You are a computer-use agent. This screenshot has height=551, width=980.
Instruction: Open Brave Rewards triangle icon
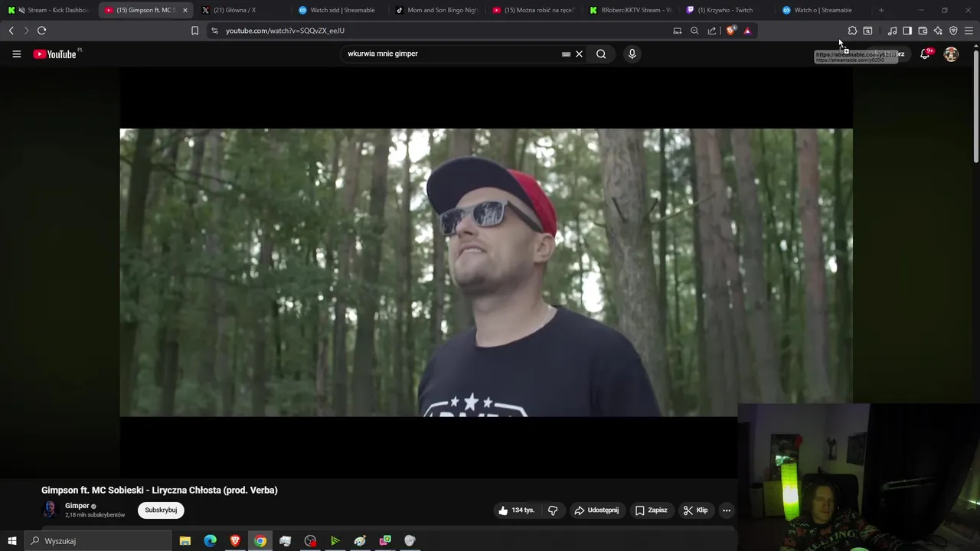coord(747,31)
